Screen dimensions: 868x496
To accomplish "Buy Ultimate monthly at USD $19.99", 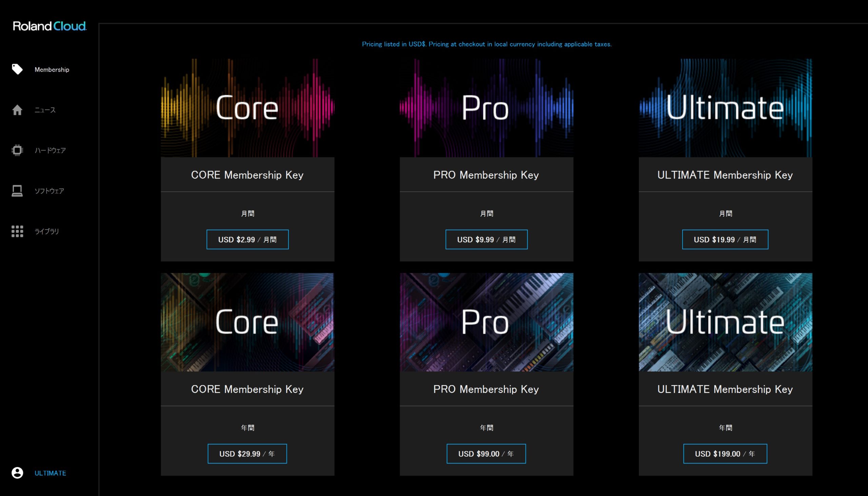I will (725, 240).
